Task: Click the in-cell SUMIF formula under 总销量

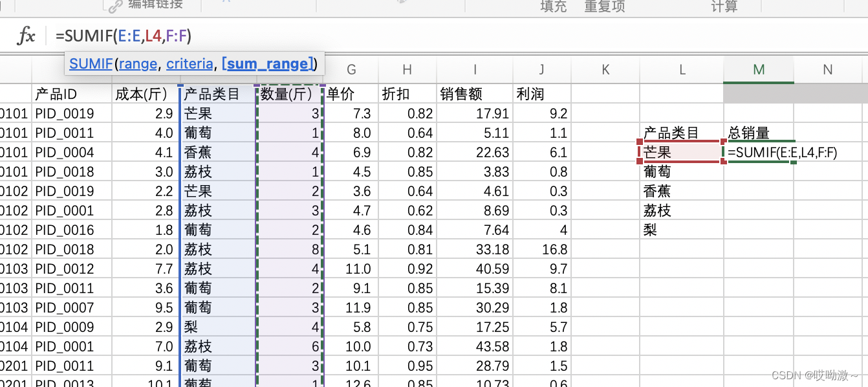Action: coord(783,152)
